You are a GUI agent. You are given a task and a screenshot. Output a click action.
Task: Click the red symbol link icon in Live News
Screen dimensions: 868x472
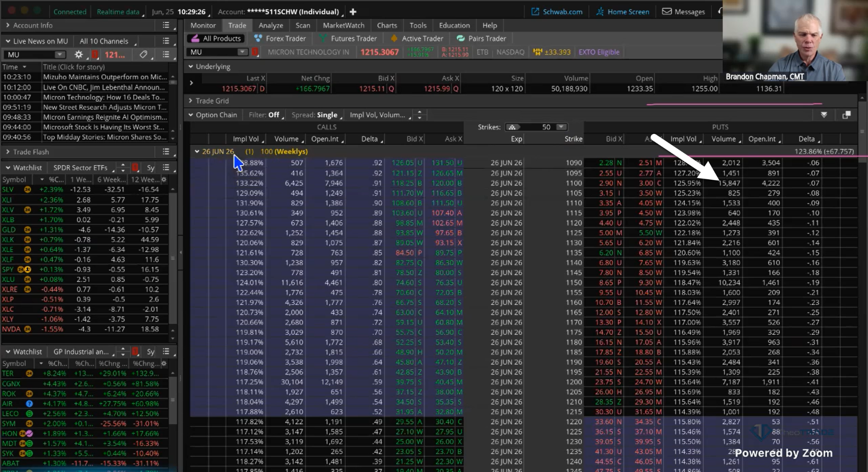[x=95, y=55]
